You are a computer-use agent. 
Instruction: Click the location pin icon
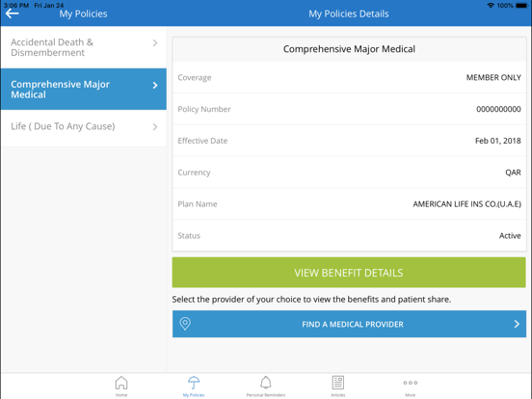(185, 324)
